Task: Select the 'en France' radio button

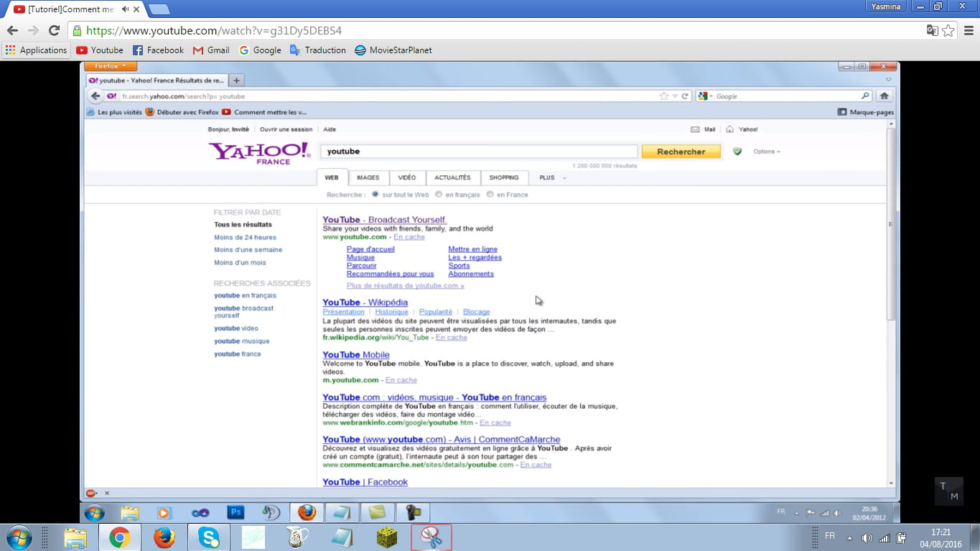Action: tap(490, 194)
